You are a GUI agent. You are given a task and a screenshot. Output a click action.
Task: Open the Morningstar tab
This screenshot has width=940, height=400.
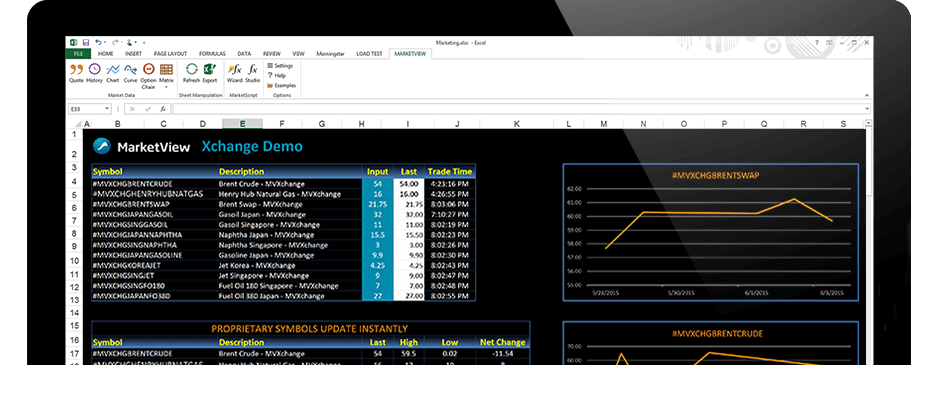tap(331, 53)
